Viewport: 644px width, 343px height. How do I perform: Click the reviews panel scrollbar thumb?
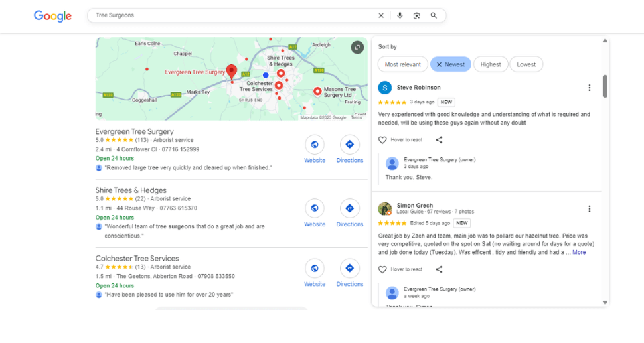pyautogui.click(x=605, y=86)
